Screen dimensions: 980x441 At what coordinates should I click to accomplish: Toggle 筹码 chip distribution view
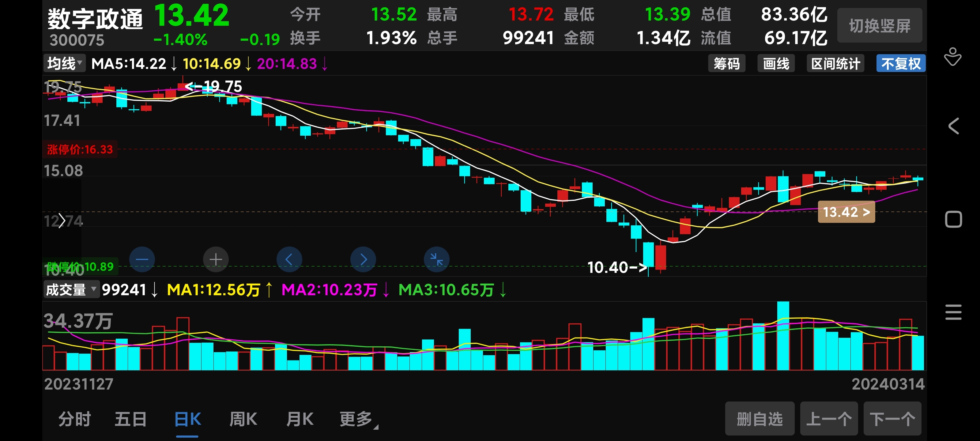(x=726, y=63)
